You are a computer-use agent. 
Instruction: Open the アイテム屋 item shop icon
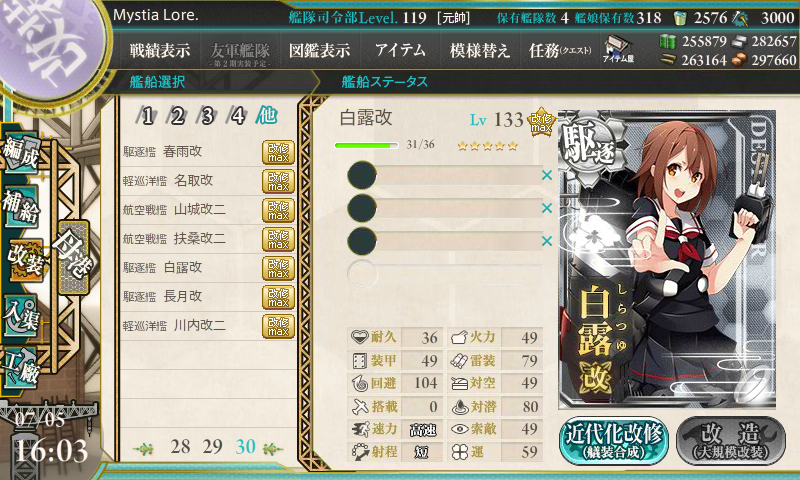(618, 49)
